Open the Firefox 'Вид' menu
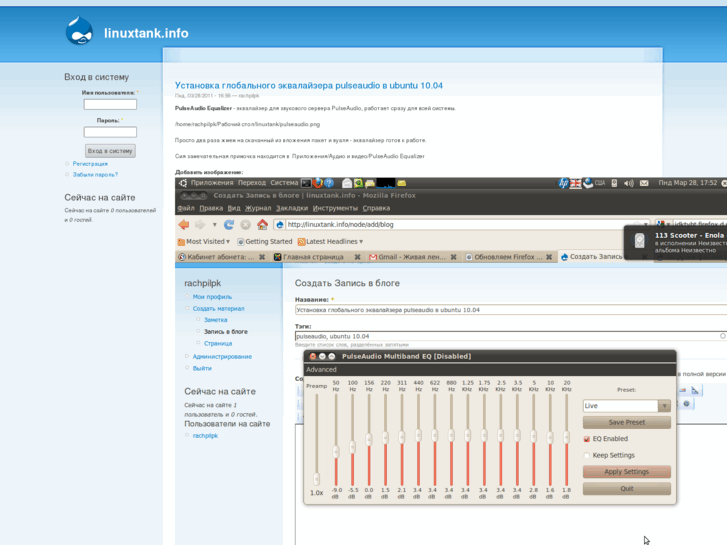This screenshot has width=727, height=545. coord(234,208)
